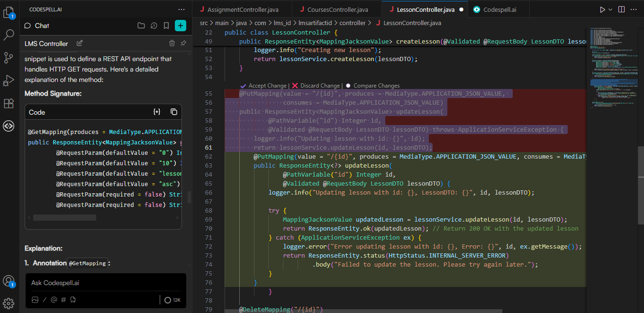Open the Manage settings gear
Image resolution: width=644 pixels, height=313 pixels.
pos(9,303)
